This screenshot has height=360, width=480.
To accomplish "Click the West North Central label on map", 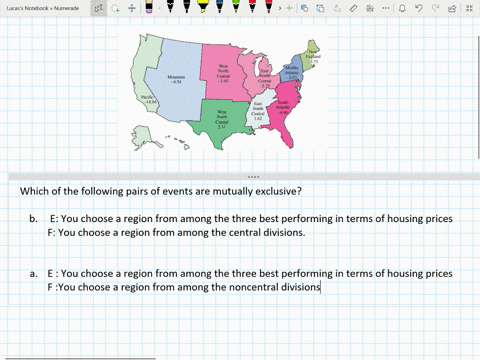I will 223,73.
